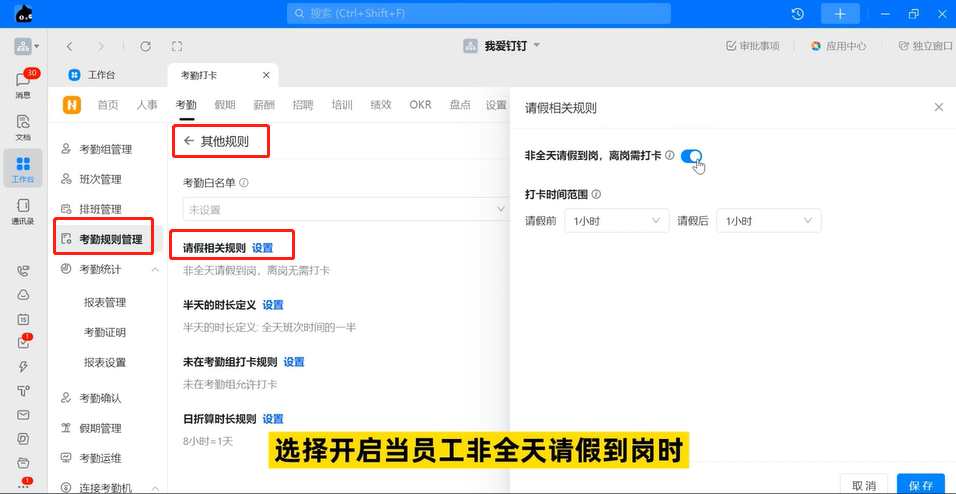Collapse the 考勤统计 section chevron
The width and height of the screenshot is (956, 494).
pos(155,270)
